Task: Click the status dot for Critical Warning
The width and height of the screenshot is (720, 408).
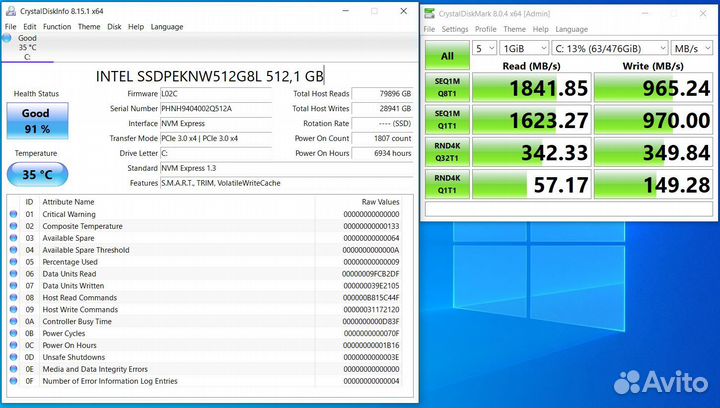Action: click(x=13, y=214)
